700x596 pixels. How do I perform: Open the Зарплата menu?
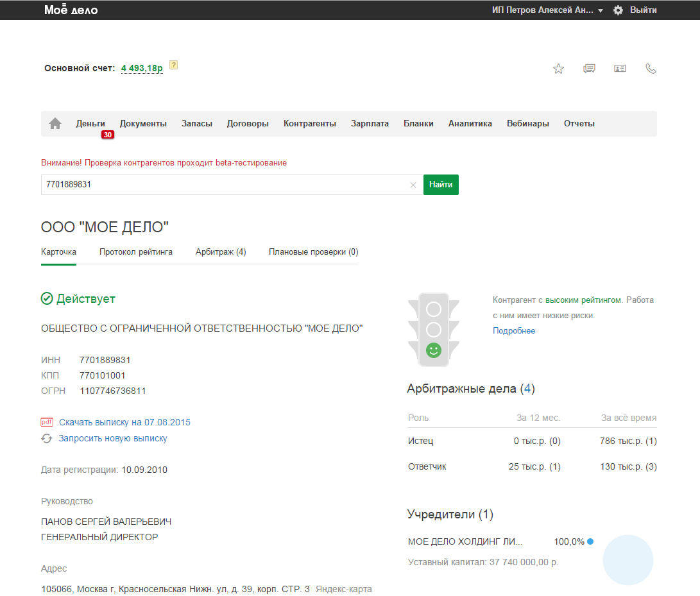click(x=370, y=124)
